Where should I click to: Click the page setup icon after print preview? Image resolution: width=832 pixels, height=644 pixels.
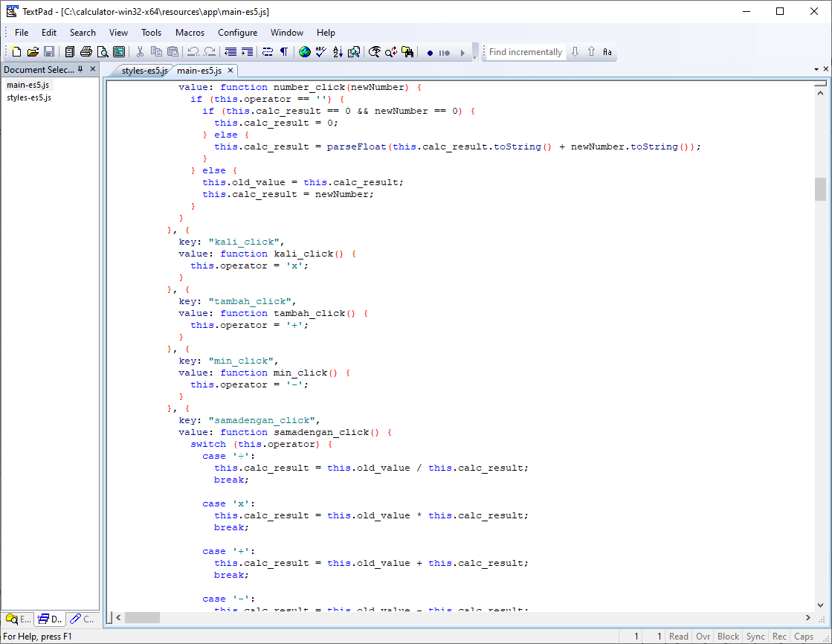(120, 52)
